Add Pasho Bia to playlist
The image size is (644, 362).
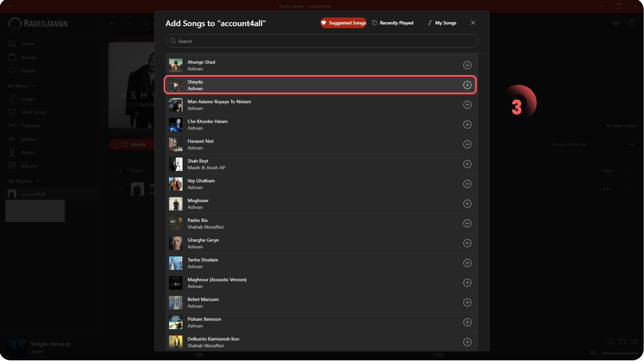click(x=467, y=224)
